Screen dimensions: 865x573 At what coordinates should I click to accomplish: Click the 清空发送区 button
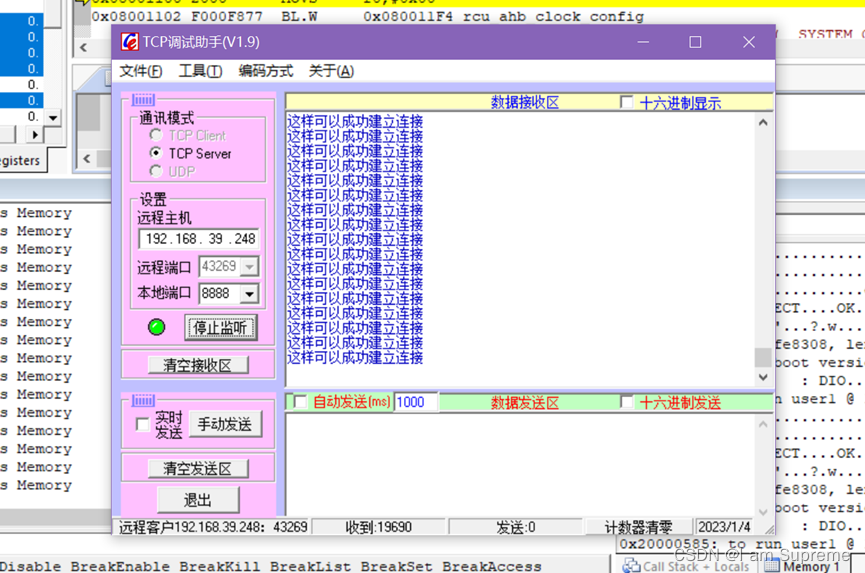[197, 468]
